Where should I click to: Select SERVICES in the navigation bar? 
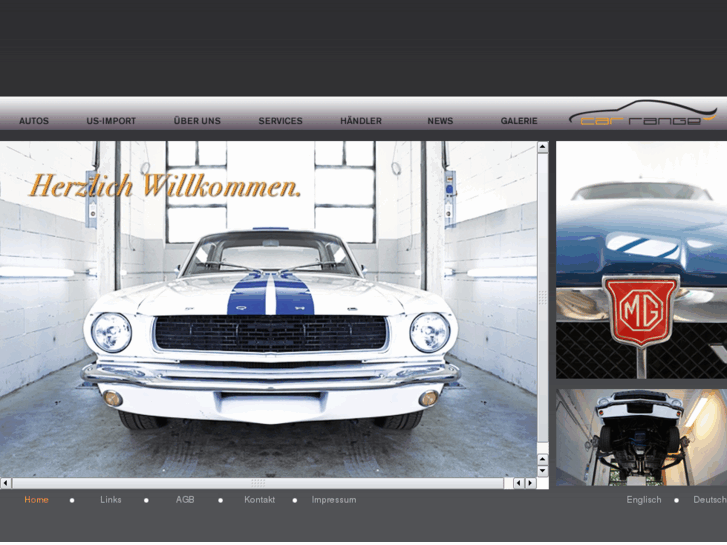tap(281, 121)
